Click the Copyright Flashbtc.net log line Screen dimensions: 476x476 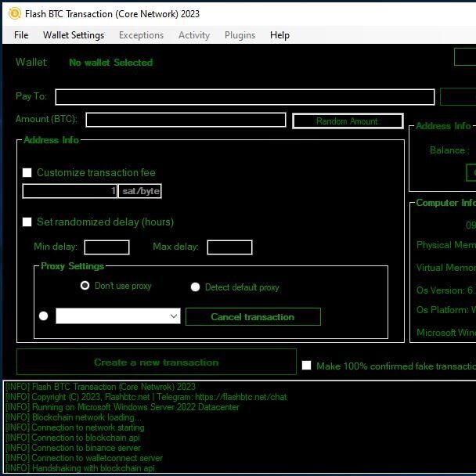(x=146, y=397)
